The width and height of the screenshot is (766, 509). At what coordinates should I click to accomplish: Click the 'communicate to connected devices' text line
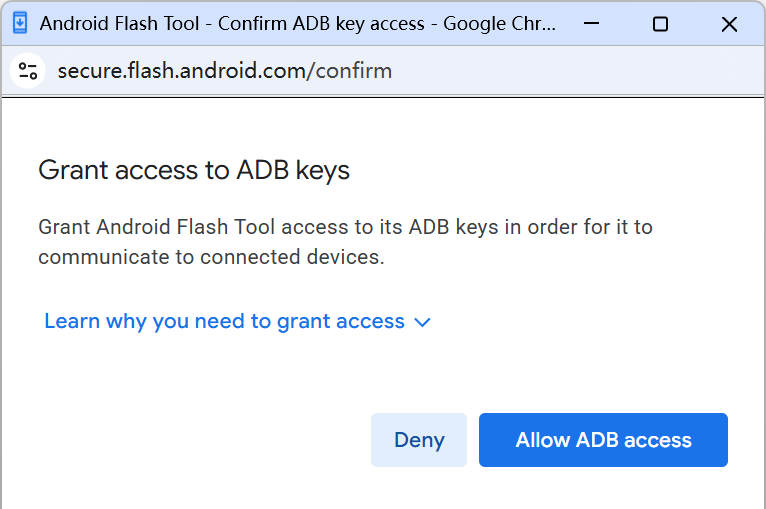point(211,257)
